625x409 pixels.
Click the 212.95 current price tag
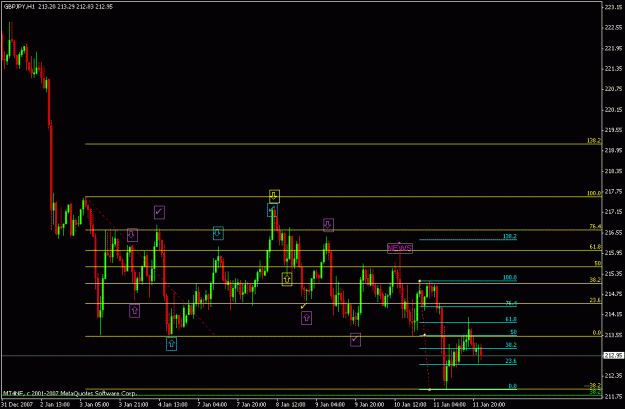(614, 355)
